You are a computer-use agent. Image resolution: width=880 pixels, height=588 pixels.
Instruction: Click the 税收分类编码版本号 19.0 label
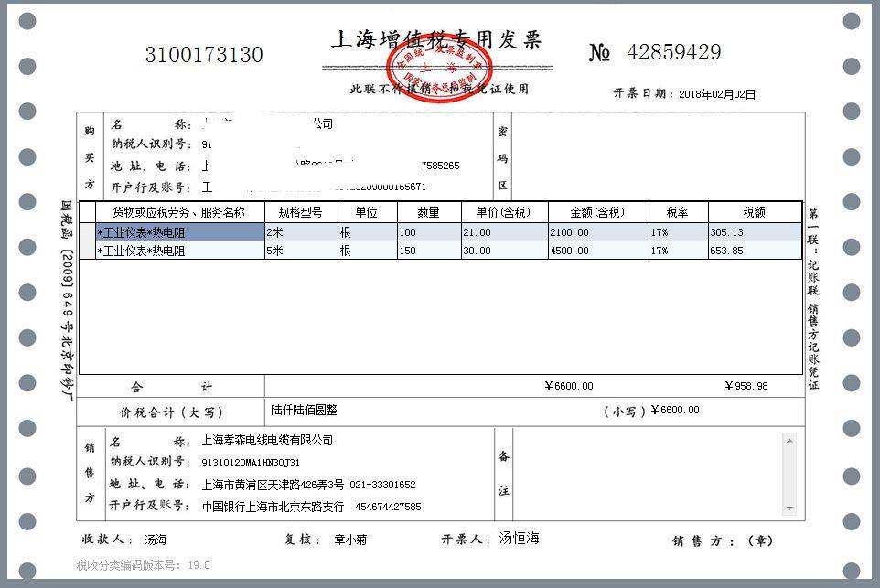[143, 565]
